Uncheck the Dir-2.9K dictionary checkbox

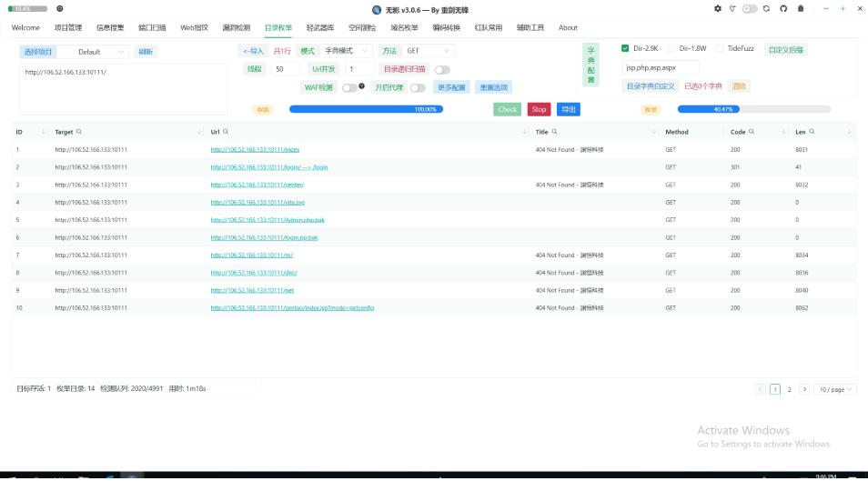pos(625,48)
